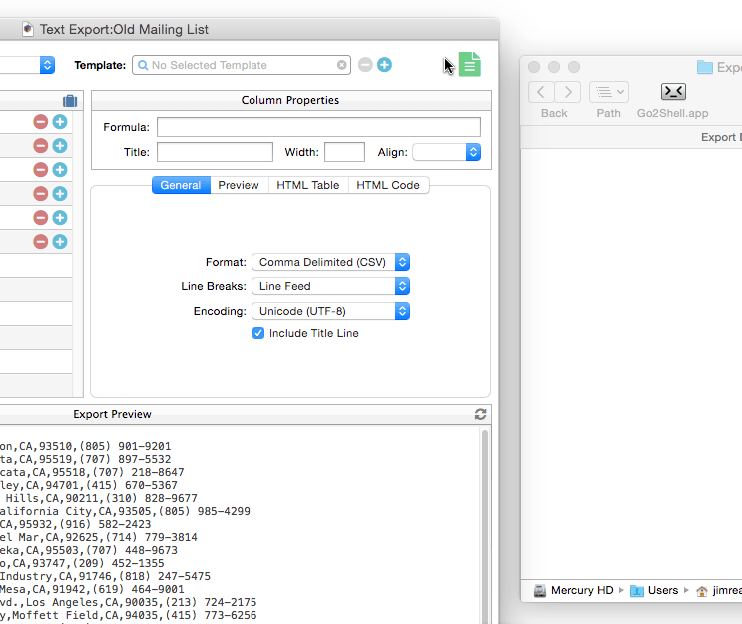Click inside the Formula text field
This screenshot has height=624, width=742.
click(318, 127)
